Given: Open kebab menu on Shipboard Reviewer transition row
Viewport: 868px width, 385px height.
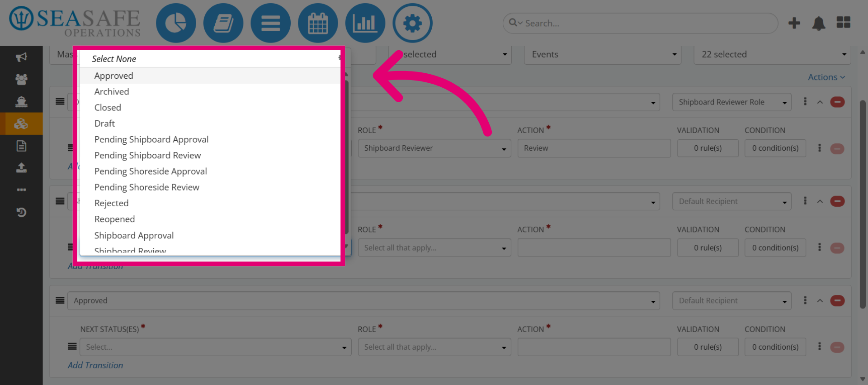Looking at the screenshot, I should pyautogui.click(x=819, y=148).
